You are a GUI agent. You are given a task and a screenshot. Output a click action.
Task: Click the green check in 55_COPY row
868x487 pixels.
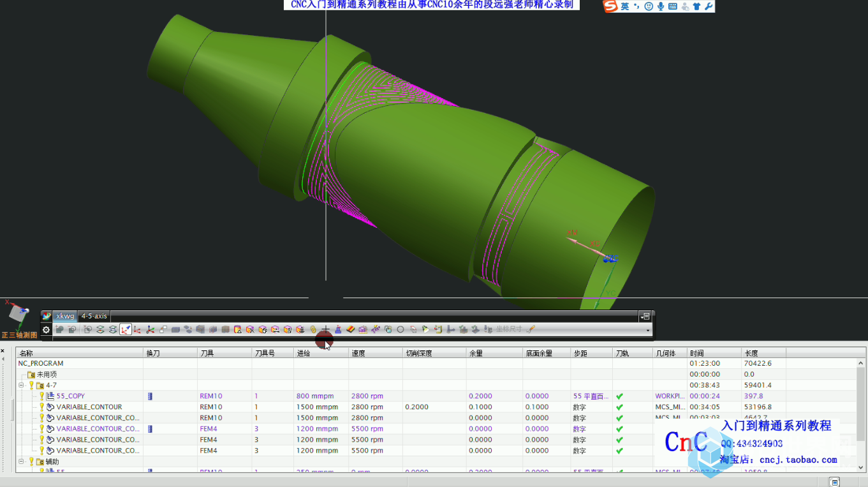619,396
